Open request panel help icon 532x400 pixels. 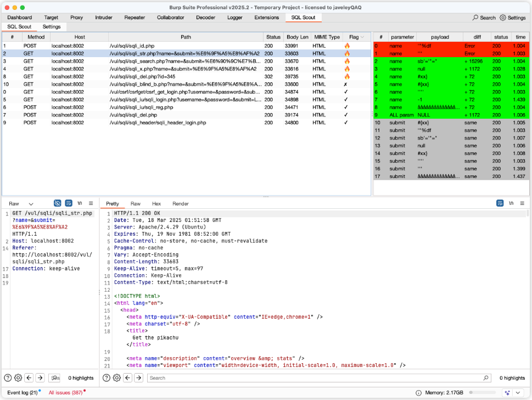point(8,378)
